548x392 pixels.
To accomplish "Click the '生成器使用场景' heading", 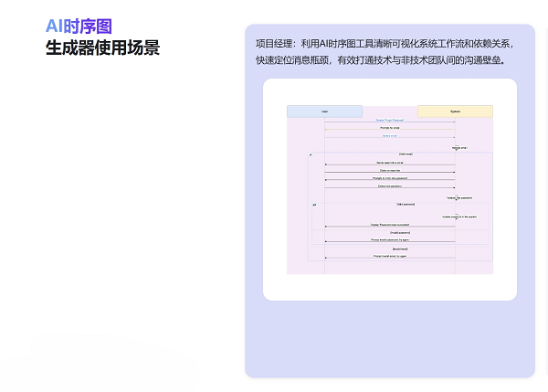I will (x=102, y=48).
